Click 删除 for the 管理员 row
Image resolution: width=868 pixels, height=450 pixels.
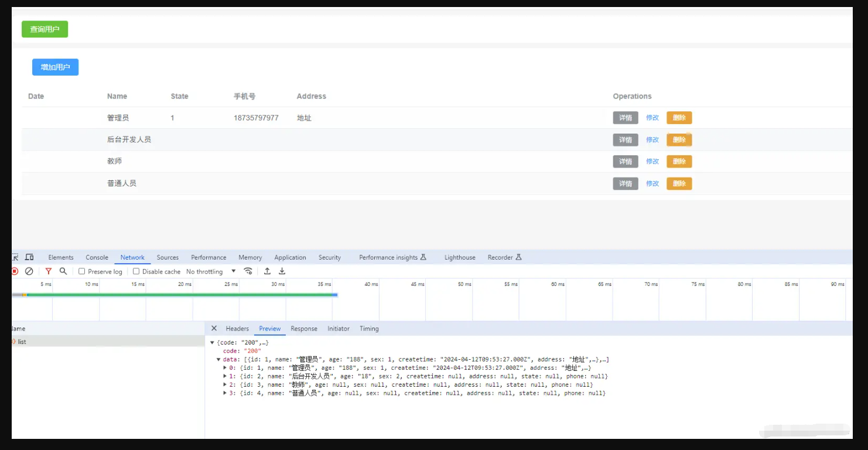[679, 118]
